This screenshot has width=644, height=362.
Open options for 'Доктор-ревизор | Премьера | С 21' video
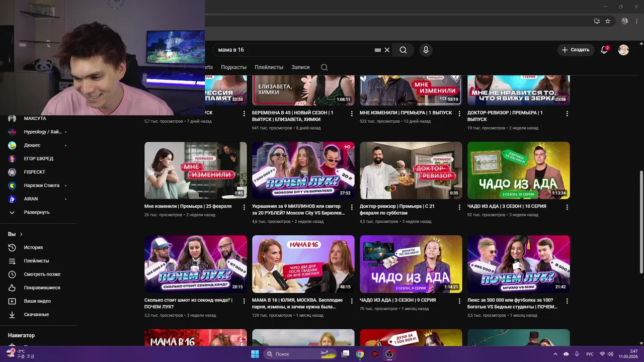click(x=459, y=207)
